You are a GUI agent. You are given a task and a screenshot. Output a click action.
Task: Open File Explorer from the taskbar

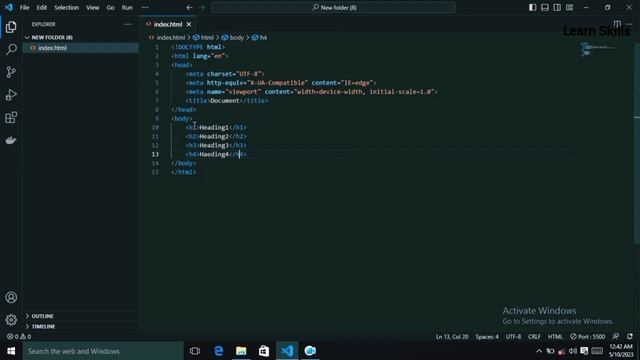[241, 351]
